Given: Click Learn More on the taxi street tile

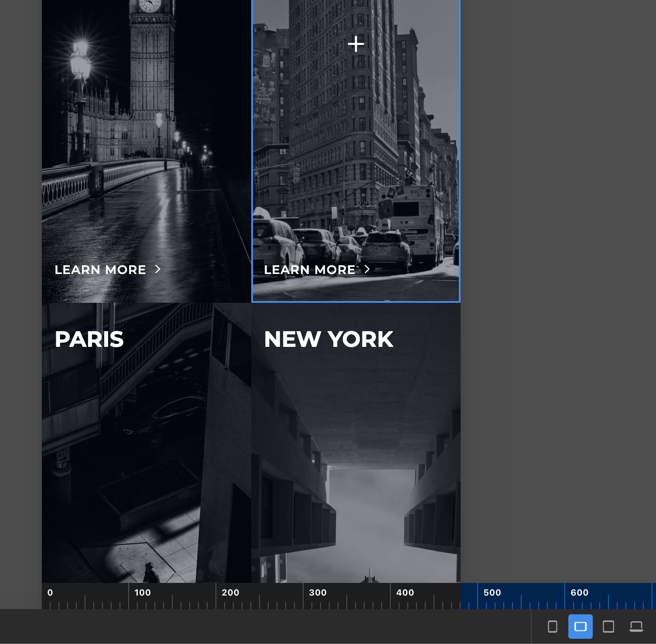Looking at the screenshot, I should (x=310, y=270).
